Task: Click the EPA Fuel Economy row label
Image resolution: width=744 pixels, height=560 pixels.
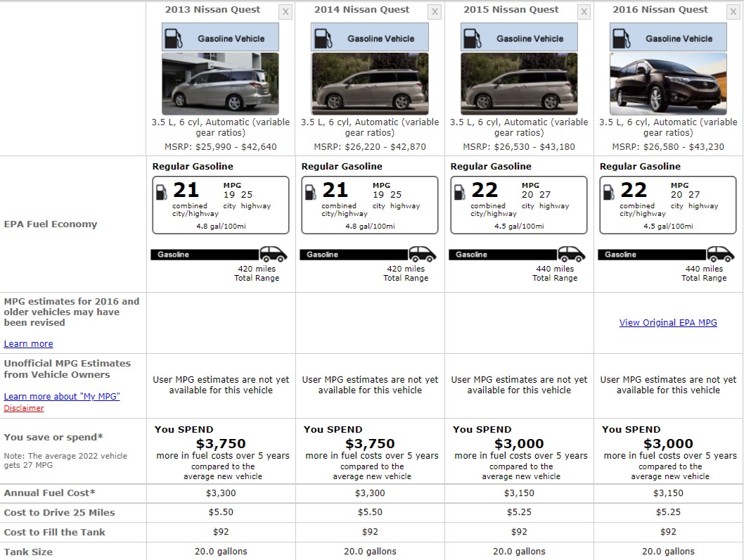Action: click(x=51, y=224)
